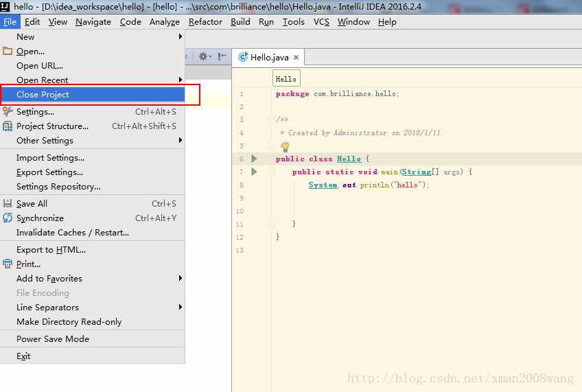Click the gear settings icon in project toolbar
This screenshot has height=392, width=582.
204,56
